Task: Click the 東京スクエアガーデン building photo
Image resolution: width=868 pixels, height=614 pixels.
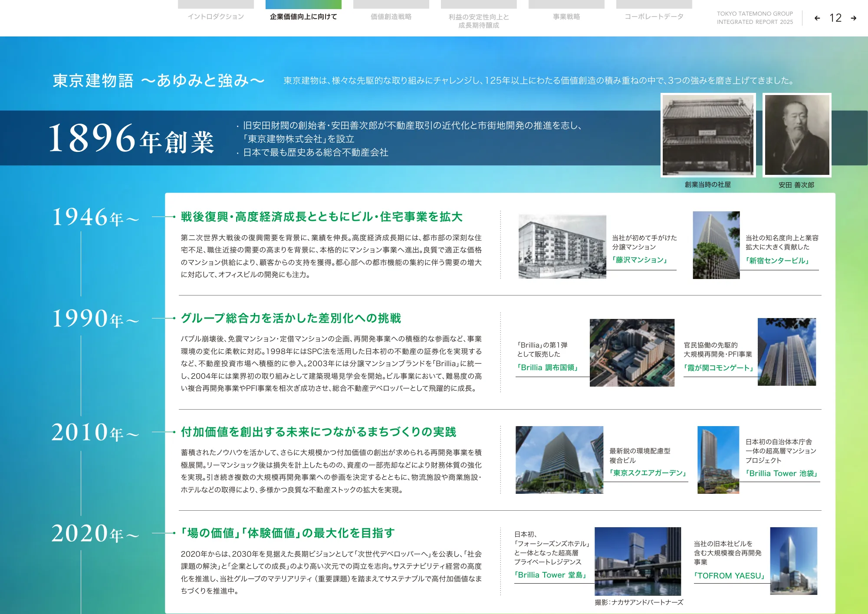Action: click(559, 460)
